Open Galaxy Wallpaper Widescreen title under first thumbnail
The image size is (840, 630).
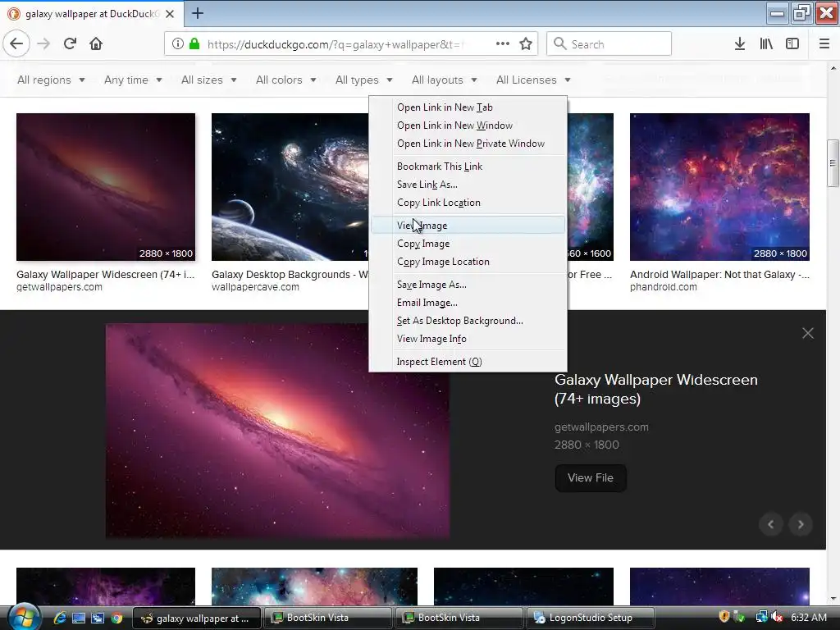106,274
